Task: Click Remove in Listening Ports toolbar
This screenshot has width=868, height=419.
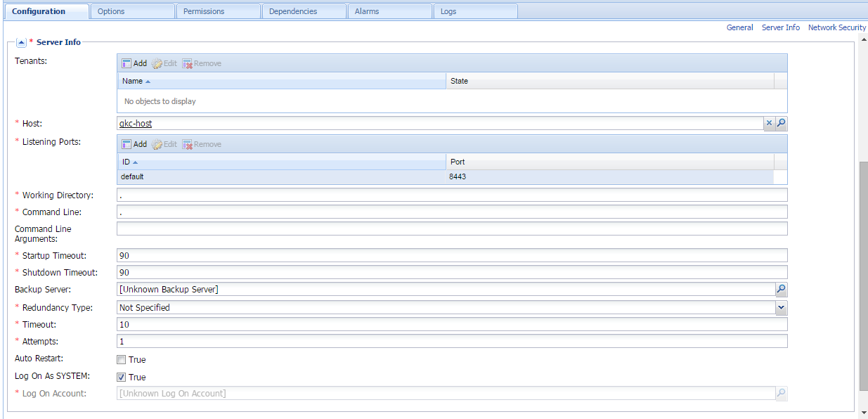Action: point(202,144)
